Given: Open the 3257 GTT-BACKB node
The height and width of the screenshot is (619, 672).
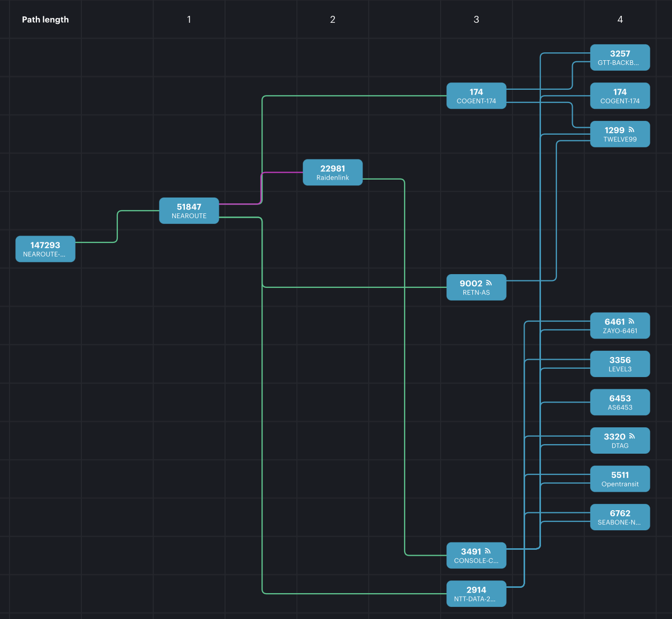Looking at the screenshot, I should point(620,58).
